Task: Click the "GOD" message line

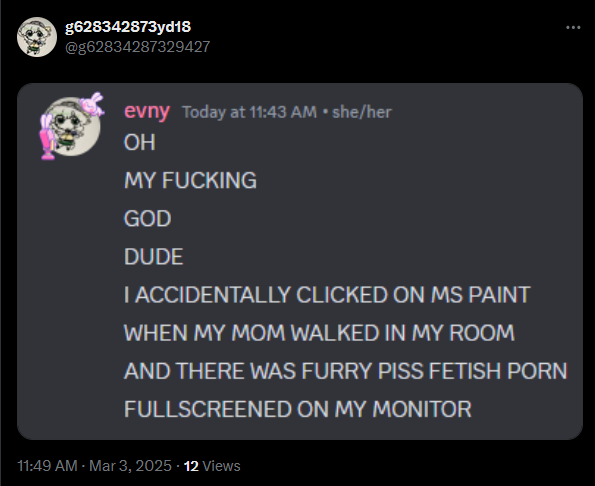Action: 148,219
